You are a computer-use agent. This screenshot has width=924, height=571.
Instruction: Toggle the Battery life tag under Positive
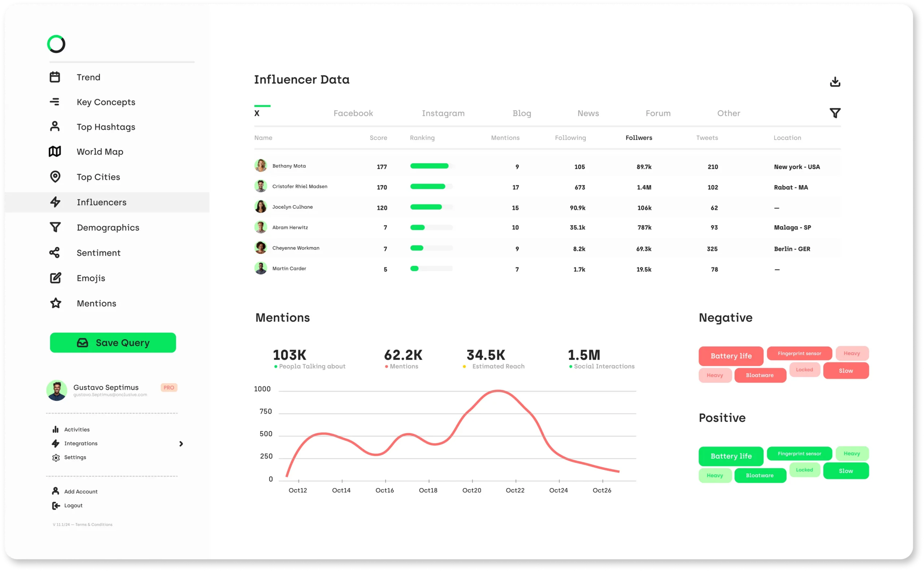click(730, 456)
